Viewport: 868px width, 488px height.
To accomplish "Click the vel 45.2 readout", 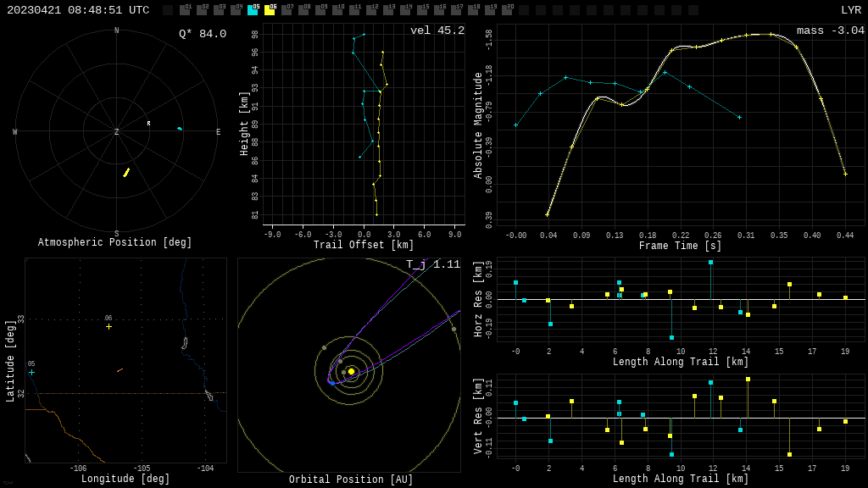I will pos(437,30).
